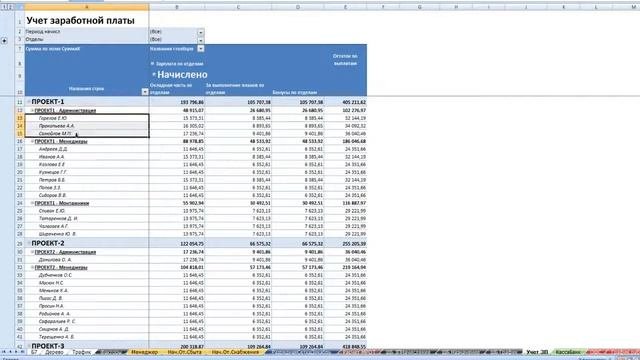Collapse ПРОЕКТ1 - Менеджеры subgroup
640x360 pixels.
pos(33,141)
